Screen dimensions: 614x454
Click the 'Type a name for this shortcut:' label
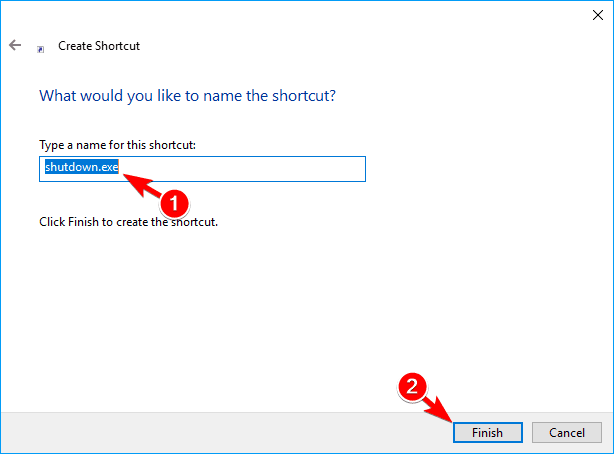point(117,145)
